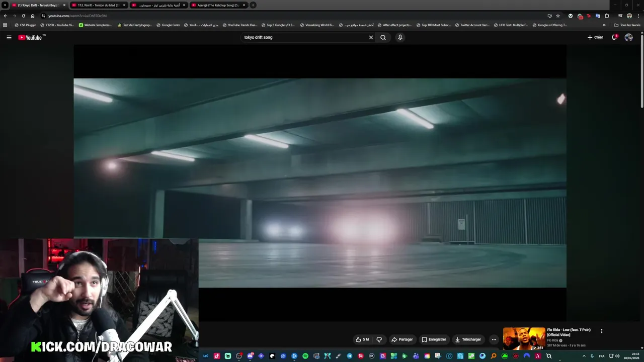Go back in browser history

pyautogui.click(x=6, y=16)
